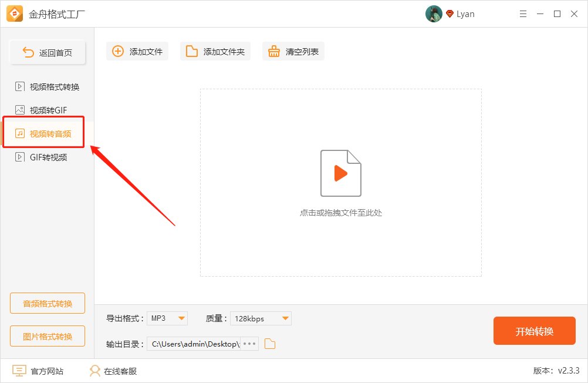This screenshot has height=383, width=588.
Task: Open the 官方网站 official website link
Action: [38, 371]
